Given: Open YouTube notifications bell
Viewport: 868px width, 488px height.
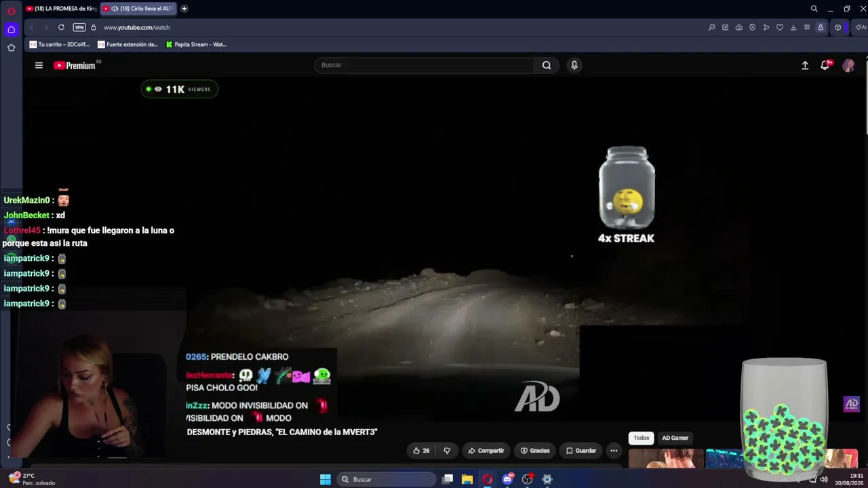Looking at the screenshot, I should point(825,65).
